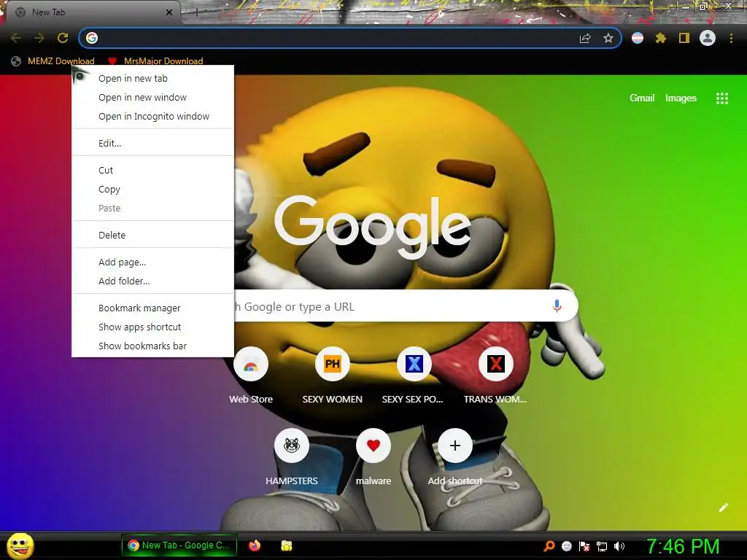
Task: Click the Google icon in the address bar
Action: (x=92, y=38)
